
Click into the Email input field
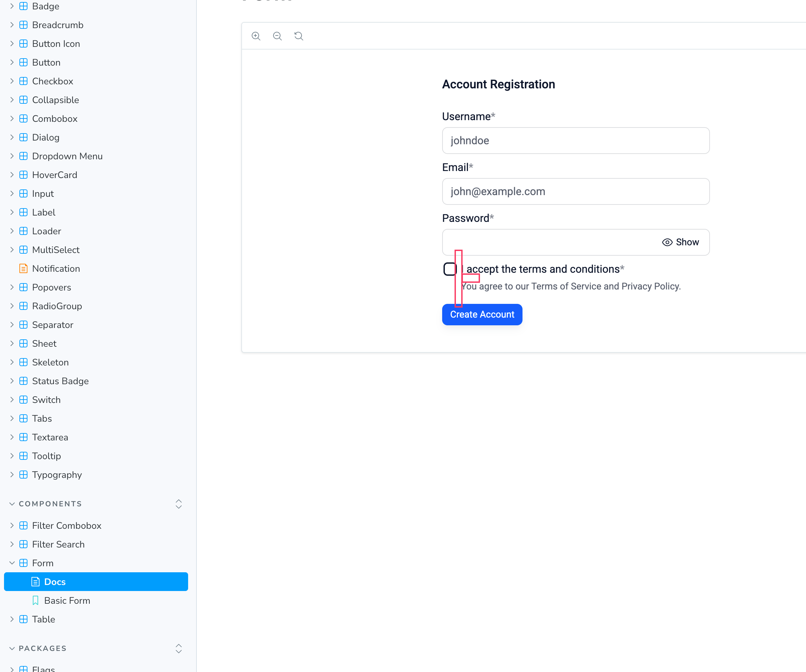click(576, 191)
